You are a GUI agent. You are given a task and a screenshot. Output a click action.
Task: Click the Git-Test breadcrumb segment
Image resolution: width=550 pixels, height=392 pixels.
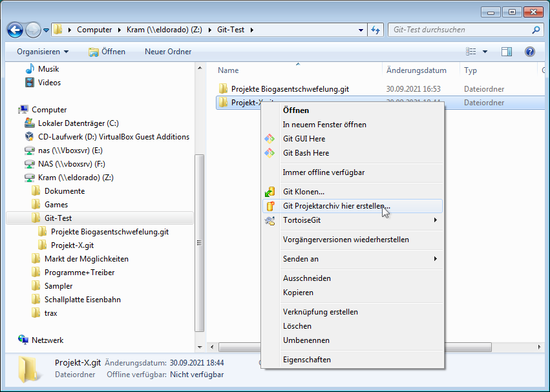tap(231, 30)
